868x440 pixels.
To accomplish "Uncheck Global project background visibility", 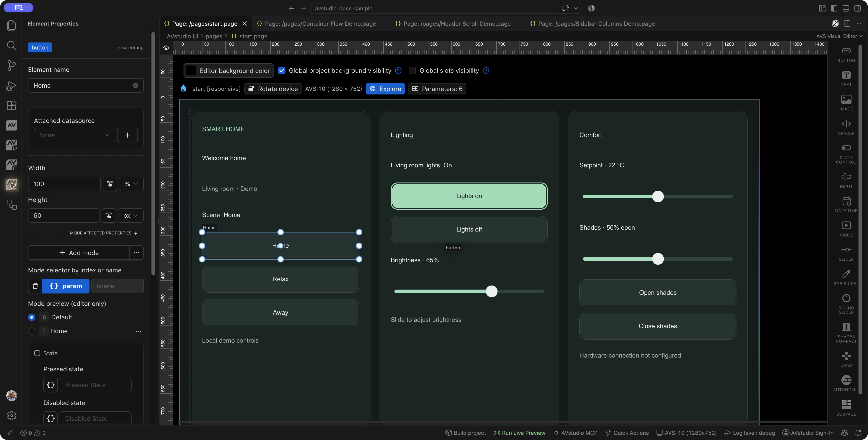I will [282, 70].
